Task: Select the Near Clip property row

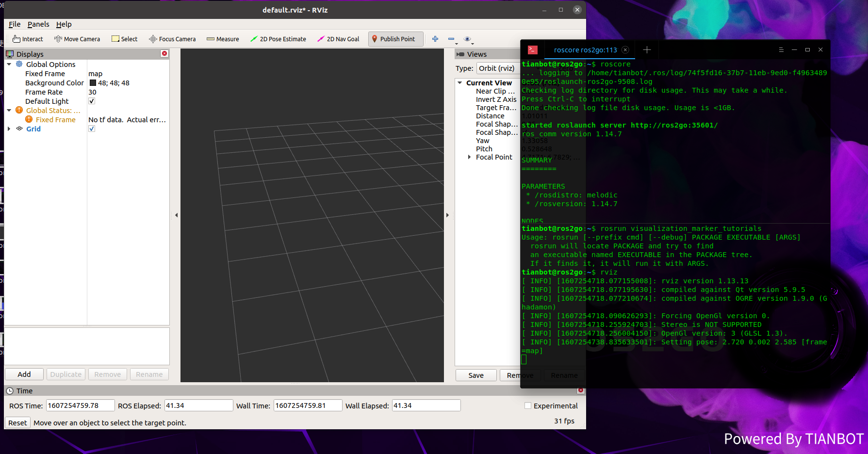Action: [495, 91]
